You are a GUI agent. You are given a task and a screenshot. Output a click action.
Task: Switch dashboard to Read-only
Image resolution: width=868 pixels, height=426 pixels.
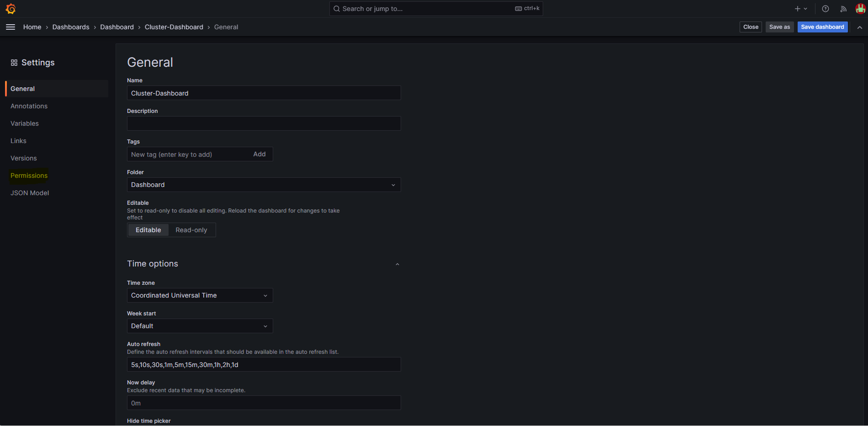coord(191,230)
